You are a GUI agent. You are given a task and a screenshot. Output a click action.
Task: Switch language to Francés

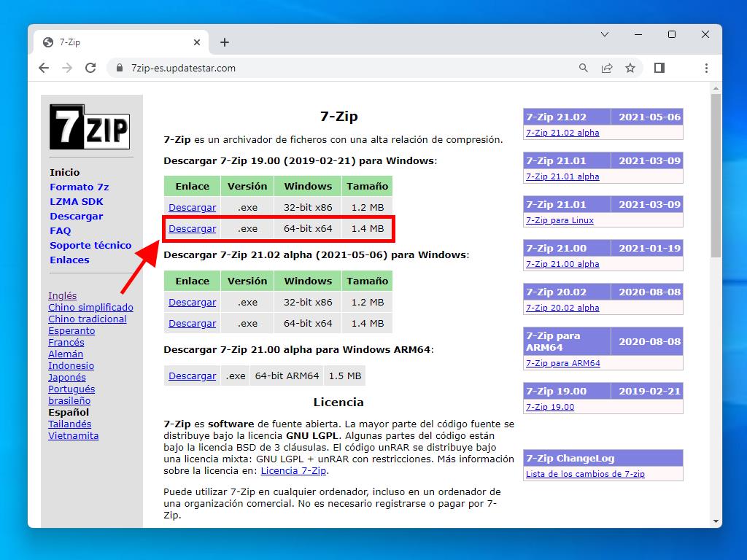[66, 343]
